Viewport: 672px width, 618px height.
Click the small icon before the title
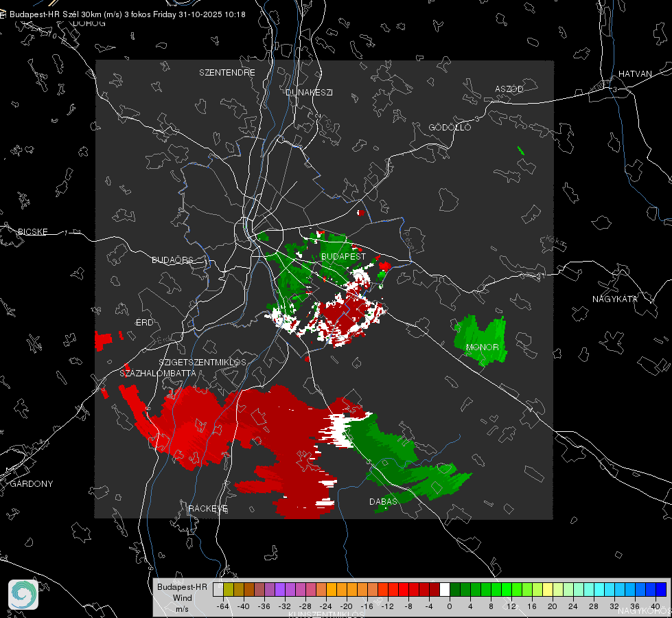click(x=3, y=14)
